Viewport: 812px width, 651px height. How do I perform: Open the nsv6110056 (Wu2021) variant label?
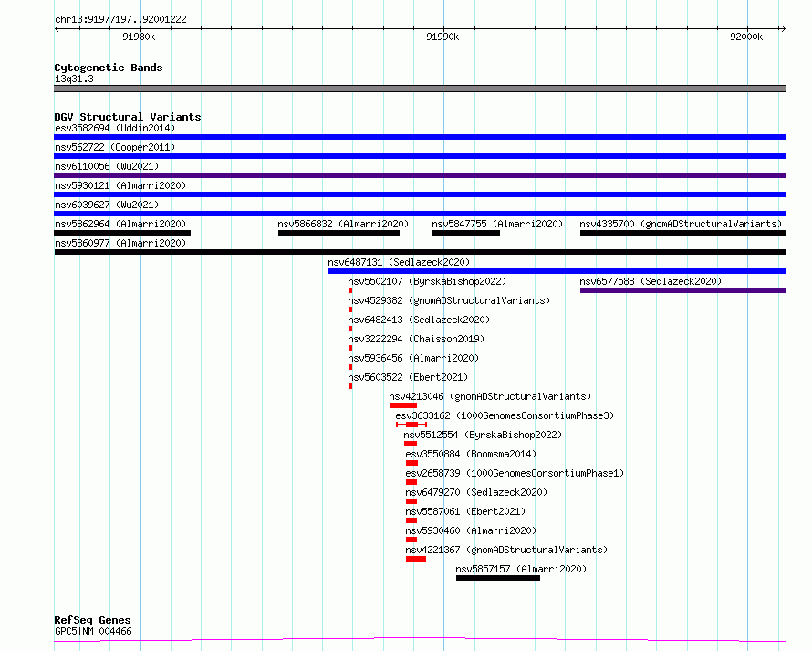pos(107,166)
